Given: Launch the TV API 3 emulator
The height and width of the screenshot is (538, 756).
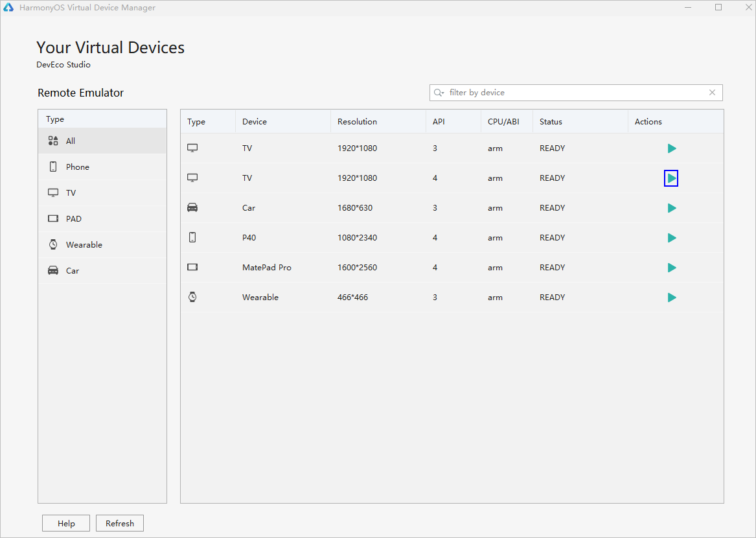Looking at the screenshot, I should [672, 148].
